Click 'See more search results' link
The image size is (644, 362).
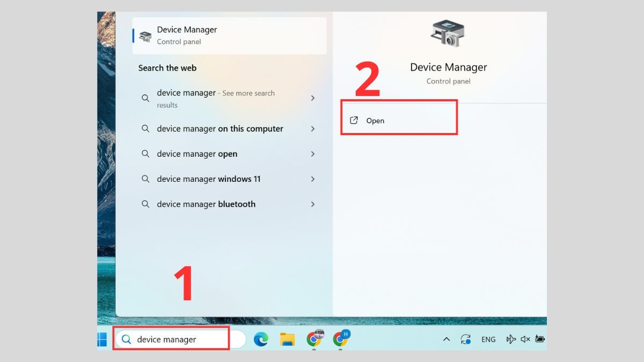tap(247, 93)
